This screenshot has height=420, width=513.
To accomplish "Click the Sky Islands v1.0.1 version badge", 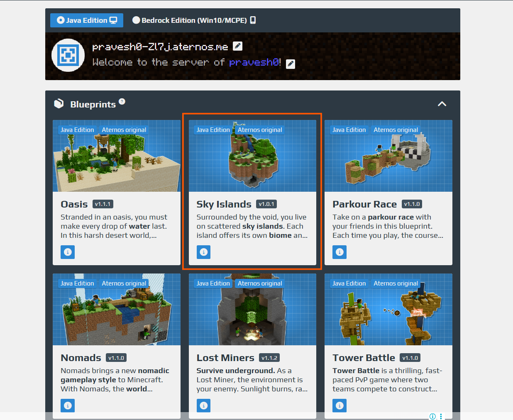I will coord(267,204).
